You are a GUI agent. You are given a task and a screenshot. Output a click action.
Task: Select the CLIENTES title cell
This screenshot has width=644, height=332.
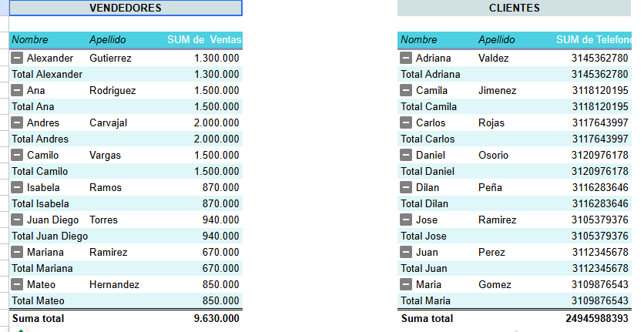point(515,8)
